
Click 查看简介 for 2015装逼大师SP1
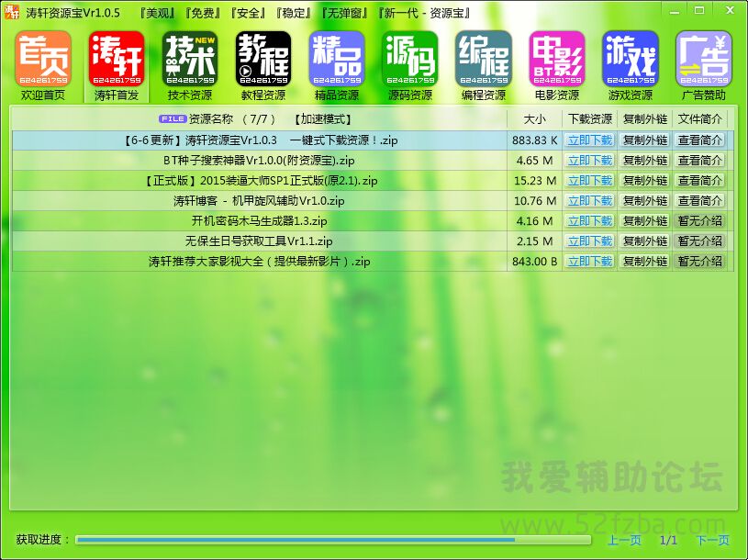tap(700, 181)
